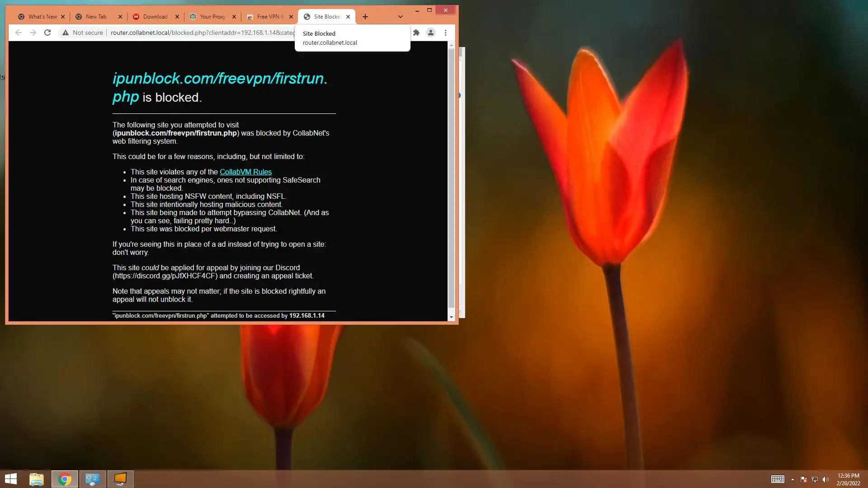Click the forward navigation arrow
This screenshot has height=488, width=868.
tap(33, 33)
